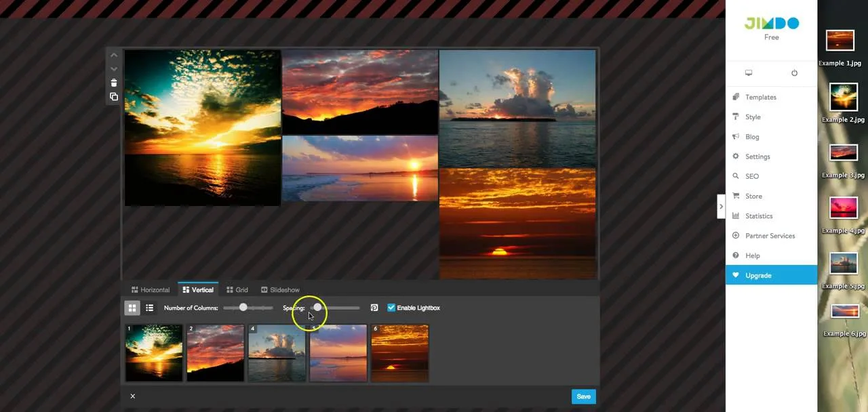
Task: Delete the gallery element via trash icon
Action: (x=114, y=83)
